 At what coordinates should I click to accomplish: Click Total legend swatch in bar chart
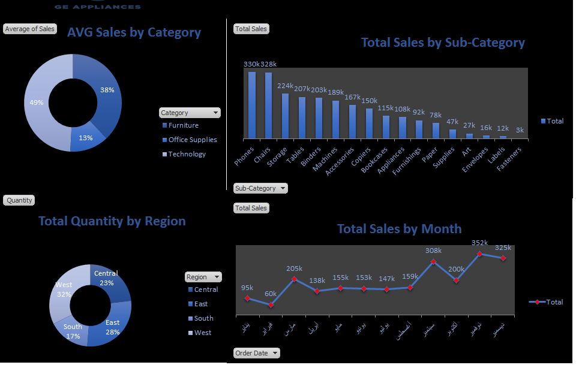(544, 121)
